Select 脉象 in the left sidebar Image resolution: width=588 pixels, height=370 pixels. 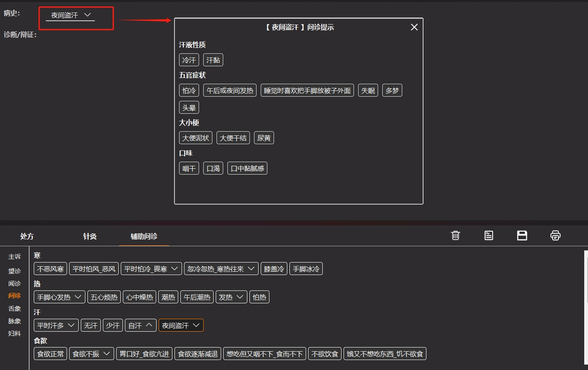pos(15,321)
